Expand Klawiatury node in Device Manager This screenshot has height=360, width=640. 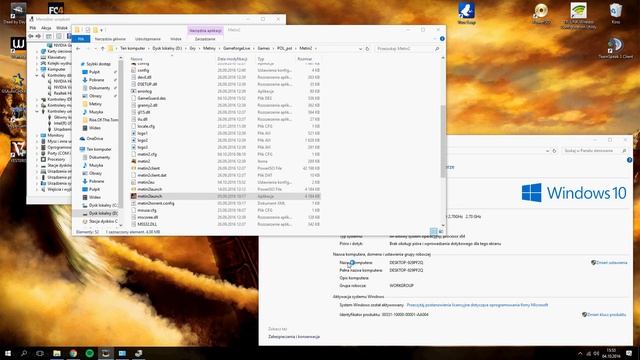click(x=37, y=58)
